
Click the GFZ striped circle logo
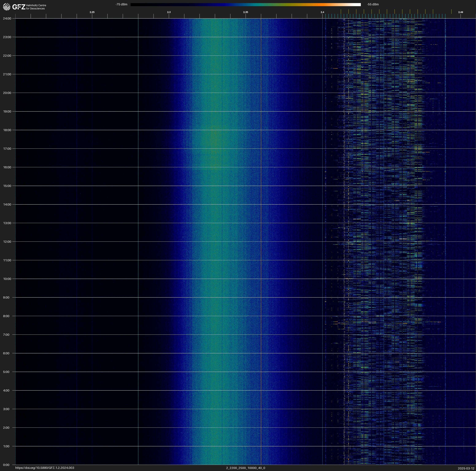[x=7, y=7]
